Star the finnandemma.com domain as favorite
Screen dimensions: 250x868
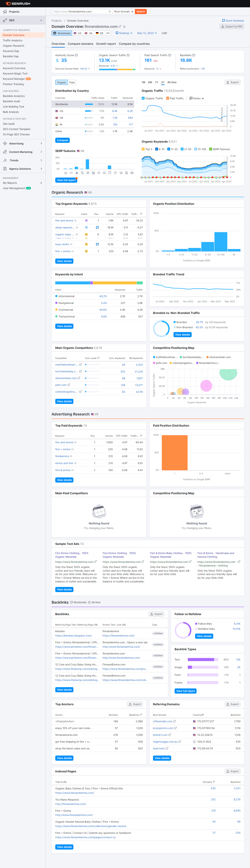tap(124, 26)
